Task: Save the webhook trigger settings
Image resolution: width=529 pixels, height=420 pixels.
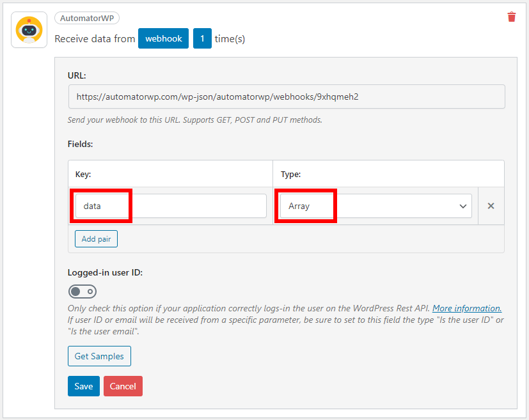Action: pyautogui.click(x=83, y=386)
